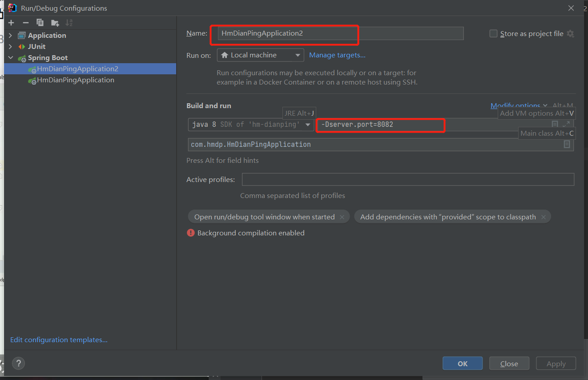Image resolution: width=588 pixels, height=380 pixels.
Task: Remove the selected configuration with minus icon
Action: (25, 23)
